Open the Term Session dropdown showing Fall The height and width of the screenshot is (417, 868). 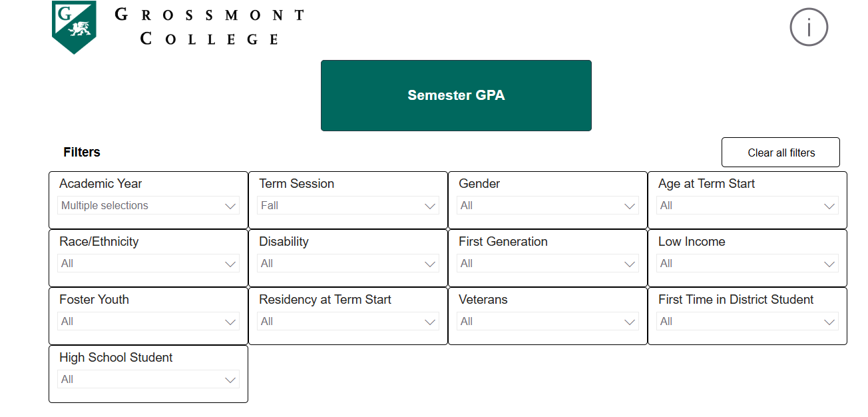click(347, 205)
